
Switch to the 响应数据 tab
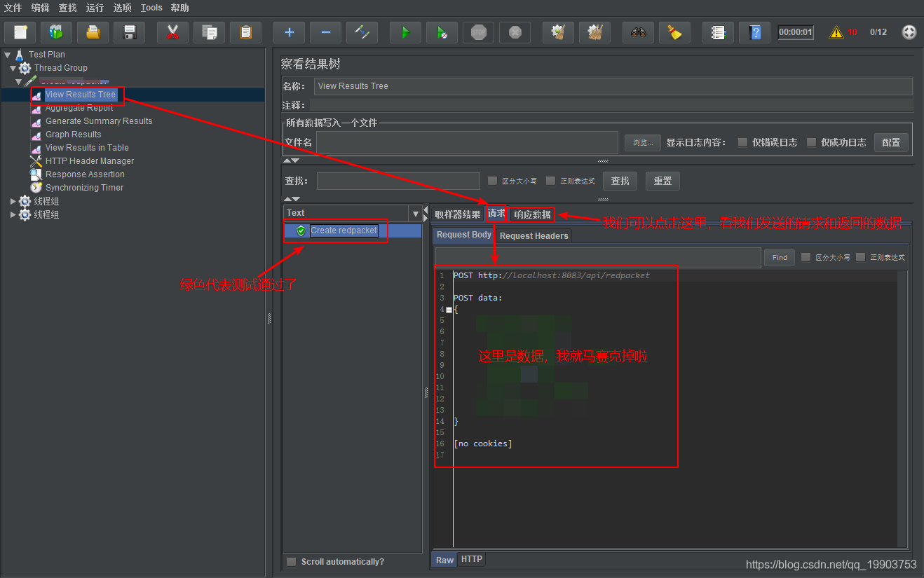[532, 214]
